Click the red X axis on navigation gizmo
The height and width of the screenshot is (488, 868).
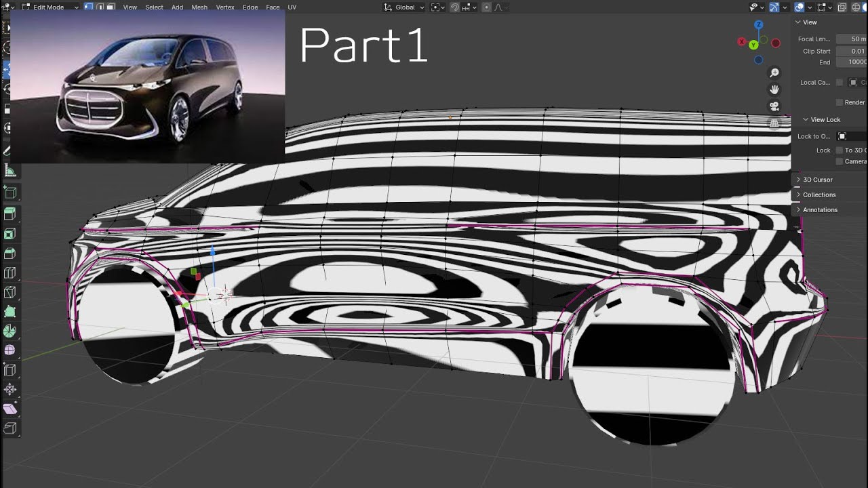pyautogui.click(x=742, y=42)
